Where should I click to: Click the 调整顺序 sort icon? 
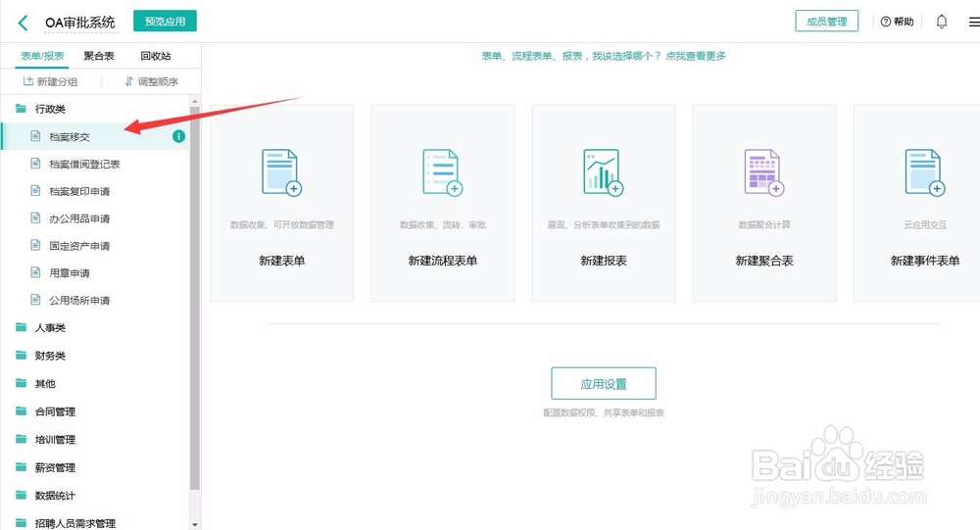click(128, 81)
